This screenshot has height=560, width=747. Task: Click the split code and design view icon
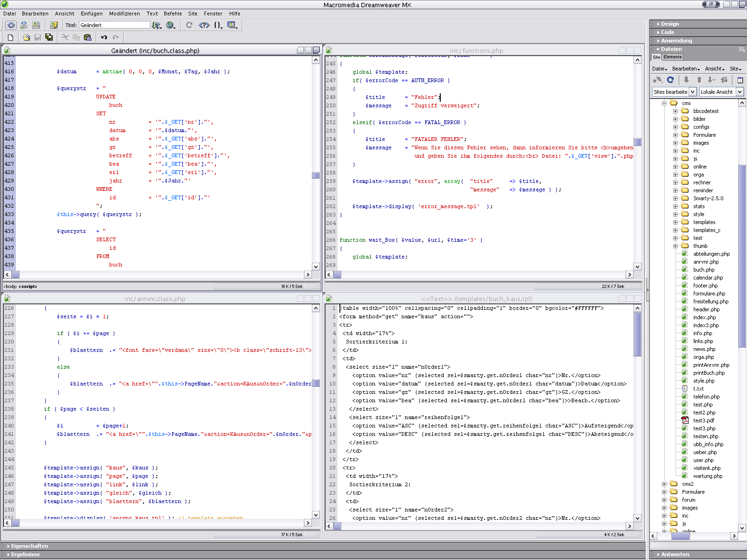tap(23, 25)
